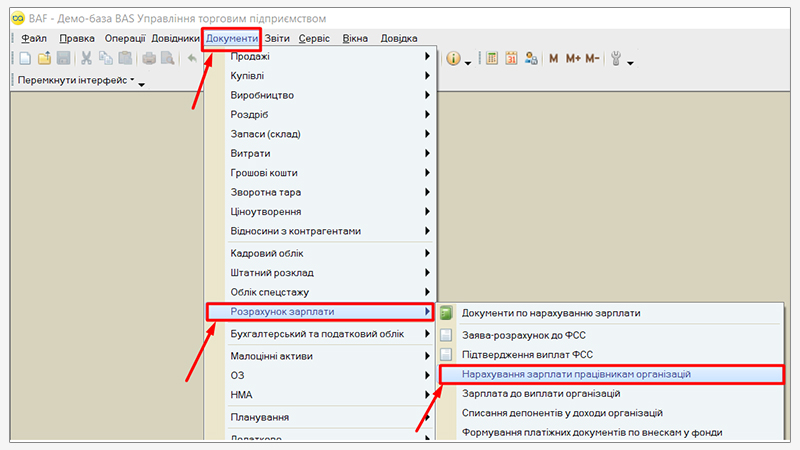
Task: Open the calendar icon showing 31
Action: [512, 59]
